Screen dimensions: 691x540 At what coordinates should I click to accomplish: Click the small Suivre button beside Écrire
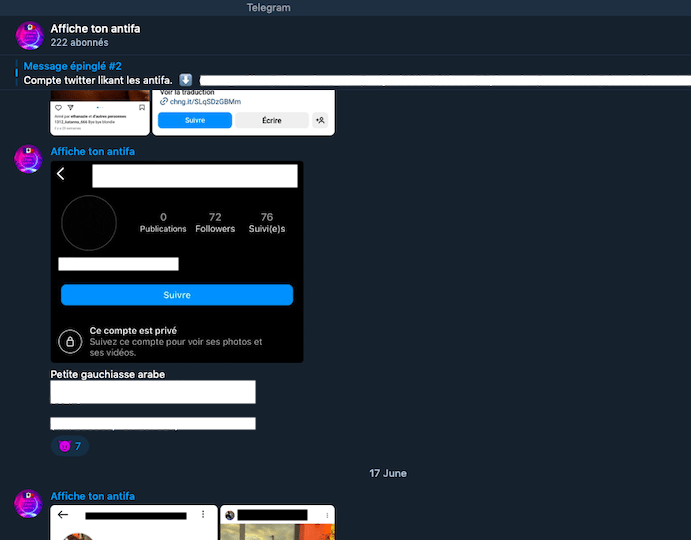(x=195, y=120)
